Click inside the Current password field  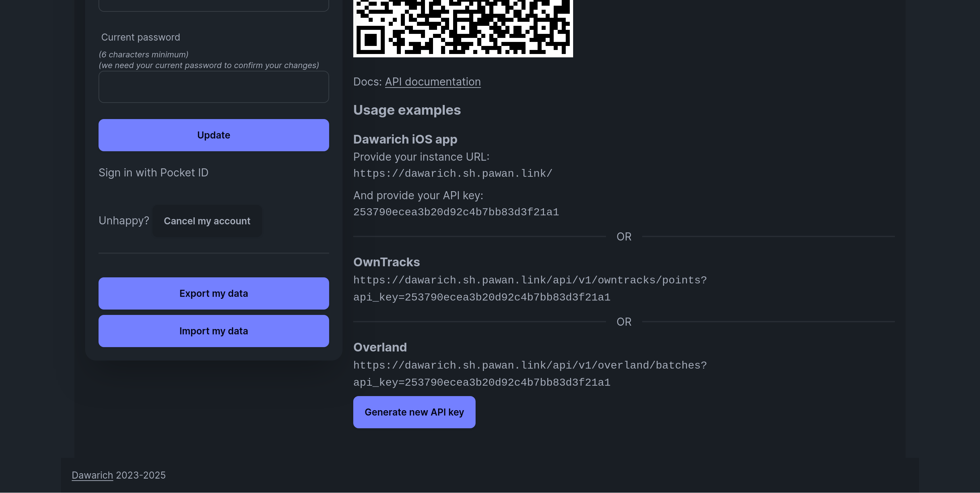[x=213, y=87]
